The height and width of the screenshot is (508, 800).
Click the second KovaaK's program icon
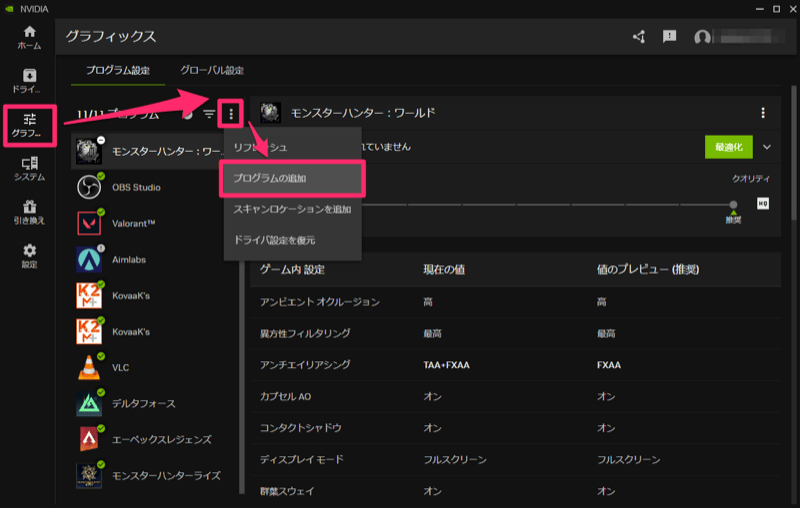tap(89, 332)
